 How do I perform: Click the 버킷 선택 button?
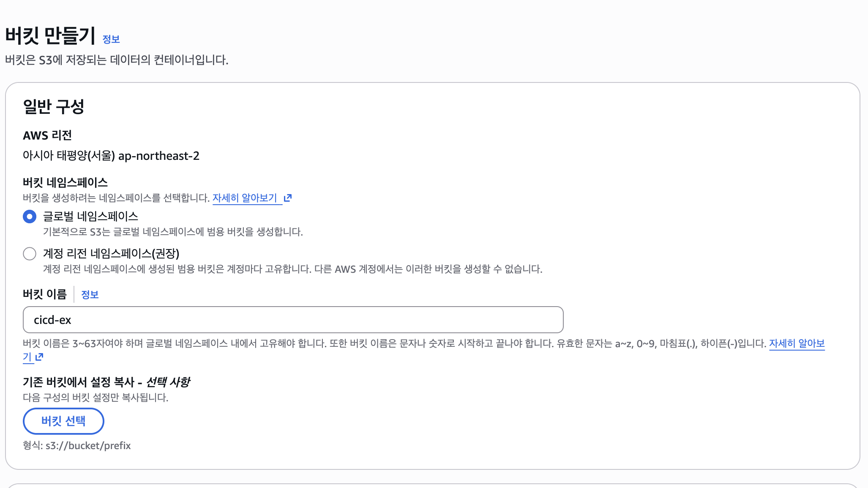click(63, 421)
